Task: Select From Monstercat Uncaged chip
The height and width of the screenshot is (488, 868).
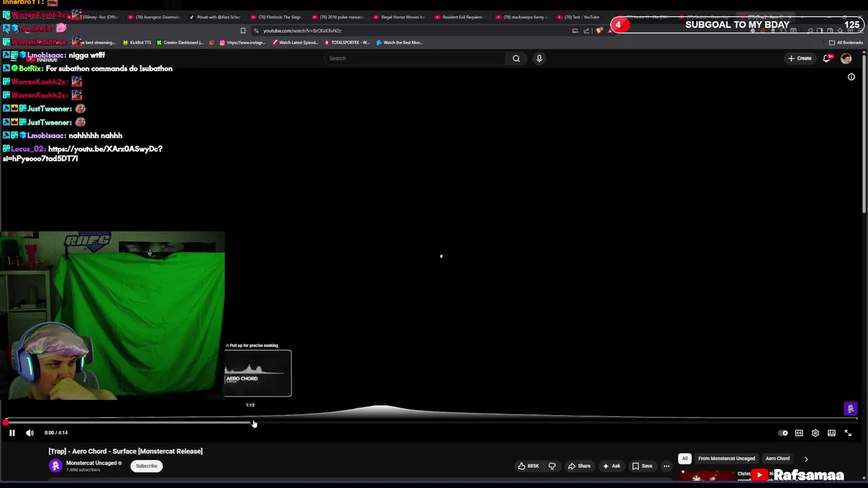Action: [726, 458]
